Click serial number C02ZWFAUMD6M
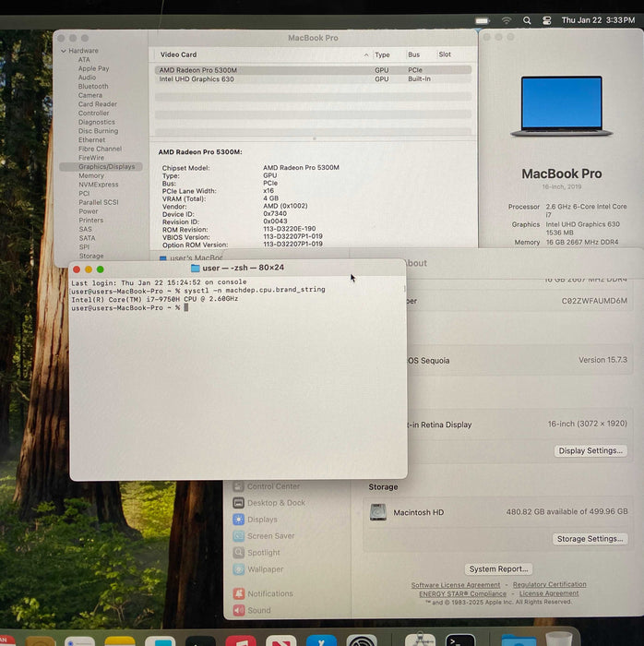This screenshot has height=646, width=644. pos(594,301)
